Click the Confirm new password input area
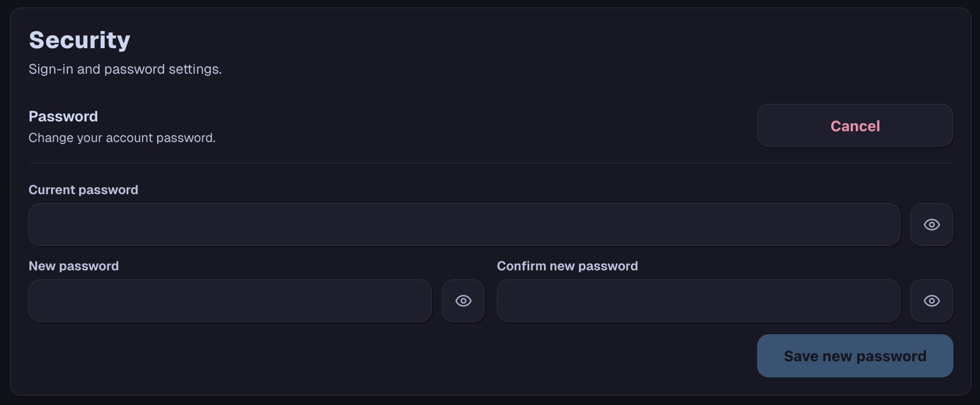Image resolution: width=980 pixels, height=405 pixels. (x=698, y=300)
